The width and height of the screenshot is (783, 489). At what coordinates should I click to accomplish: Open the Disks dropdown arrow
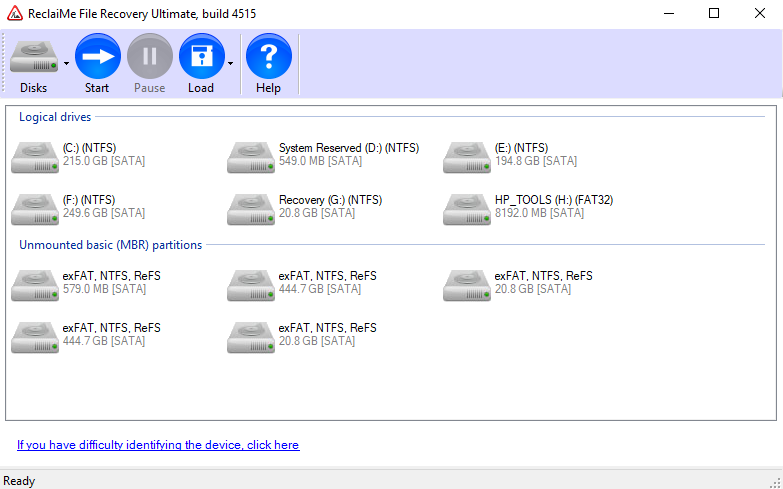66,63
